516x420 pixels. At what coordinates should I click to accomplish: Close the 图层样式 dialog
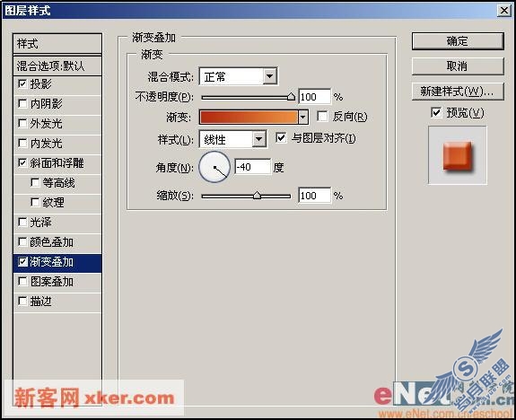[503, 10]
